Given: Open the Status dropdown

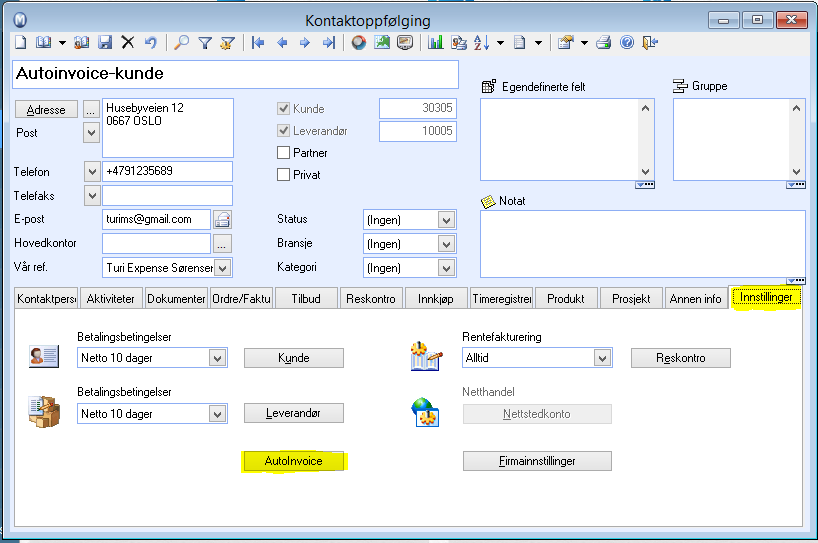Looking at the screenshot, I should (x=446, y=220).
